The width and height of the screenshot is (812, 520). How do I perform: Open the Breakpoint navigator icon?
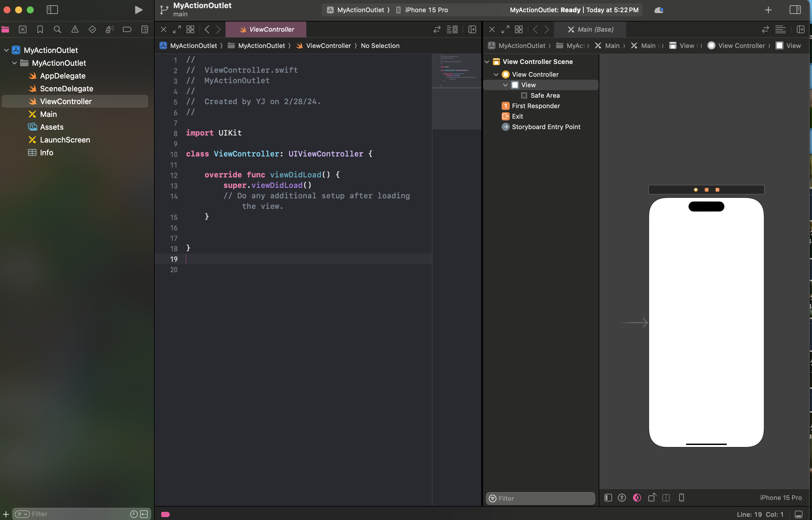tap(127, 29)
